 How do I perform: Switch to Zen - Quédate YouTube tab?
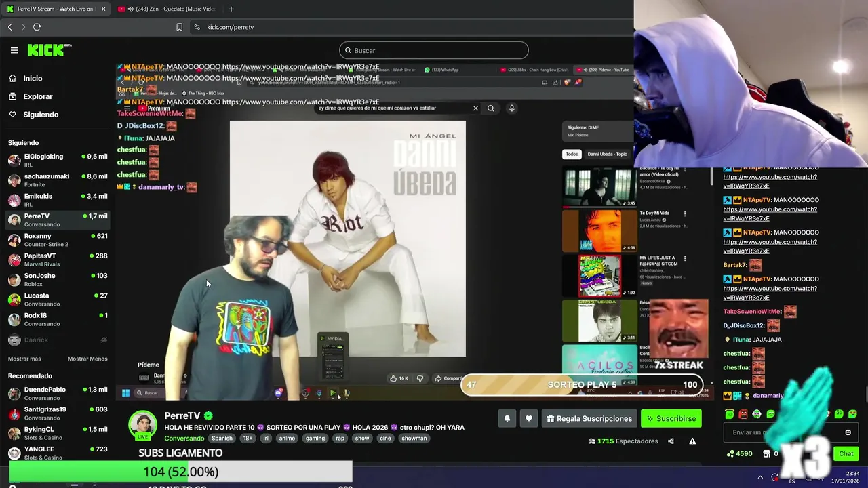[165, 9]
